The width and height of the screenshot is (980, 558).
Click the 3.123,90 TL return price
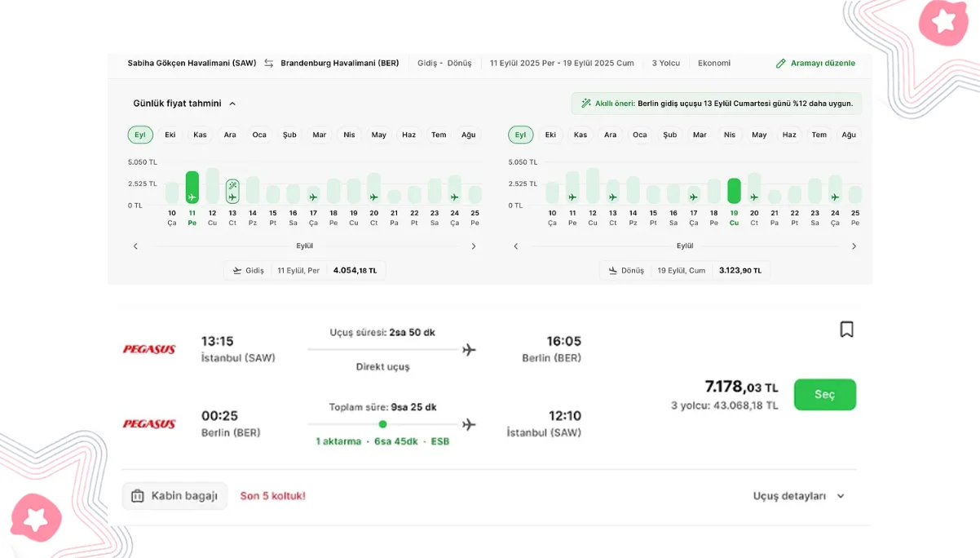pyautogui.click(x=740, y=270)
